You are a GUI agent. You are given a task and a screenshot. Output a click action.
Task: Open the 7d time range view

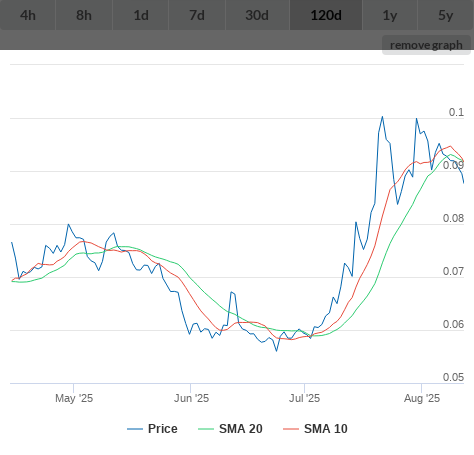pyautogui.click(x=197, y=15)
